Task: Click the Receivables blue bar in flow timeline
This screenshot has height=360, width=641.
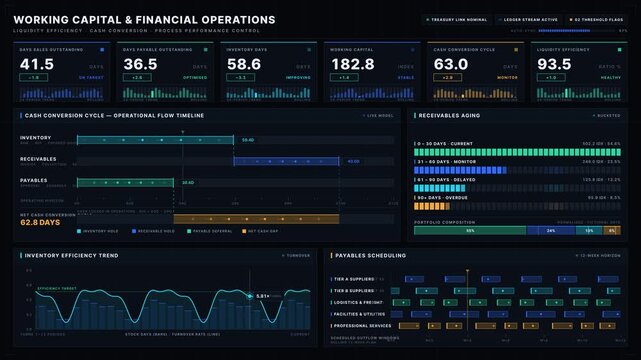Action: 286,161
